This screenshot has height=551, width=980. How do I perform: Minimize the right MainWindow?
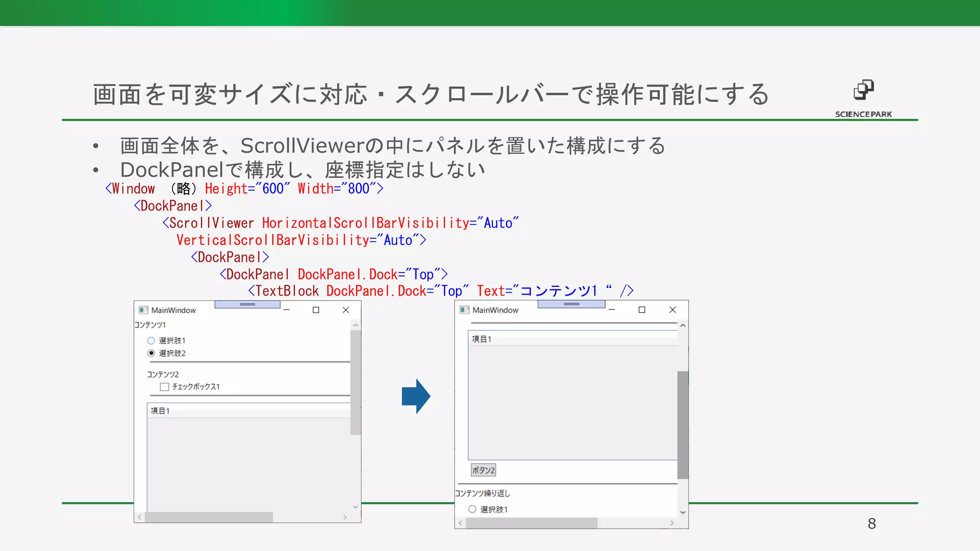click(612, 310)
